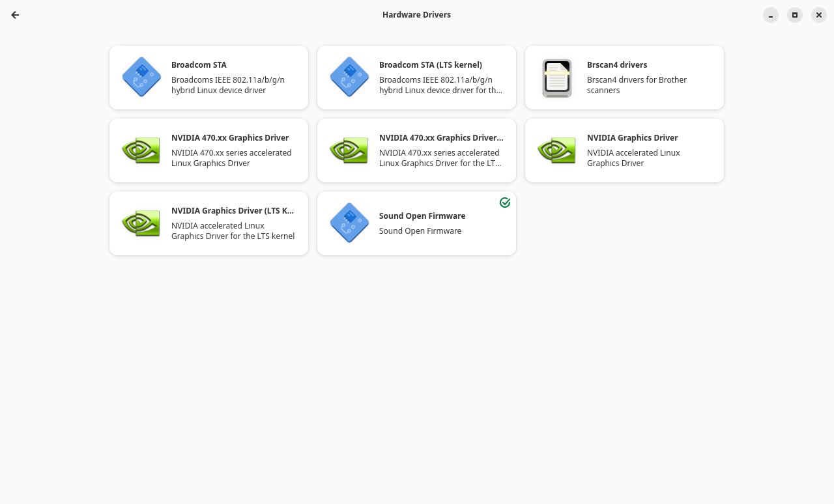Select the Brscan4 drivers title
Viewport: 834px width, 504px height.
click(x=616, y=65)
